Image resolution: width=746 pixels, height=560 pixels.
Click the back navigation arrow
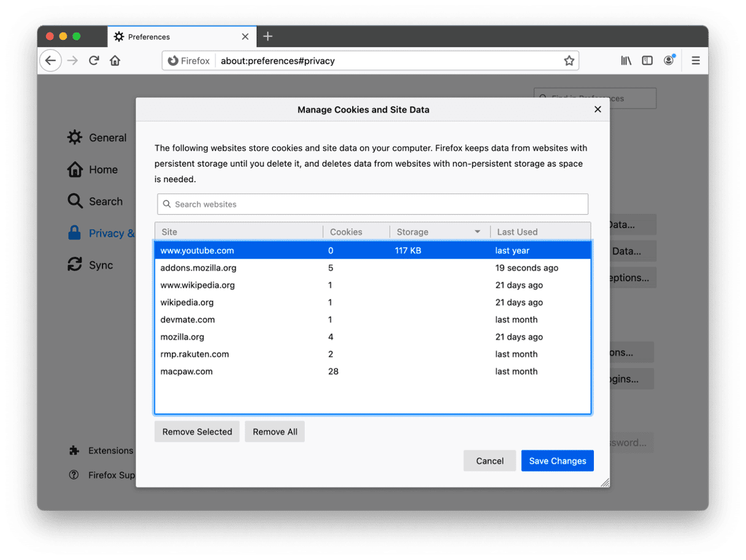pyautogui.click(x=51, y=61)
